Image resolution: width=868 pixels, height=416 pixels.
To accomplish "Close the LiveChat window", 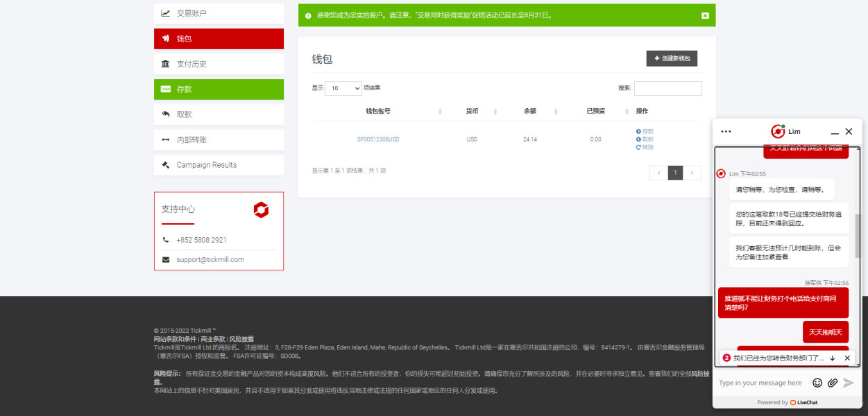I will click(x=849, y=131).
